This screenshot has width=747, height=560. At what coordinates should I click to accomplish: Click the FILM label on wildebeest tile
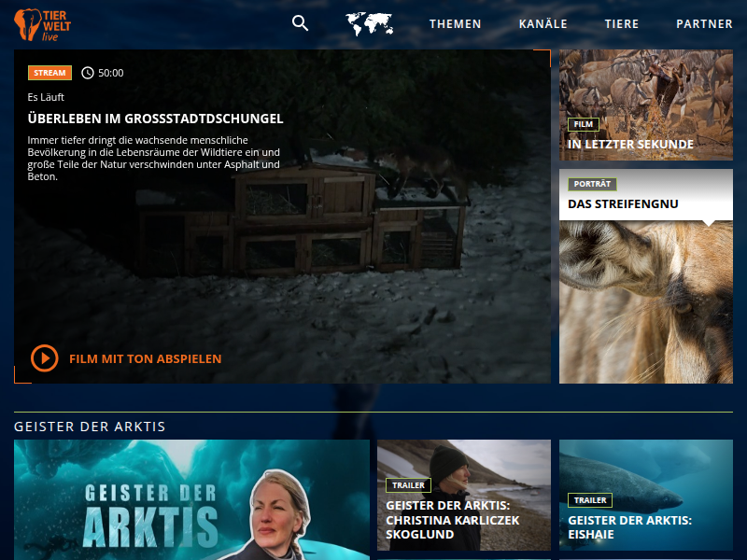pos(583,124)
